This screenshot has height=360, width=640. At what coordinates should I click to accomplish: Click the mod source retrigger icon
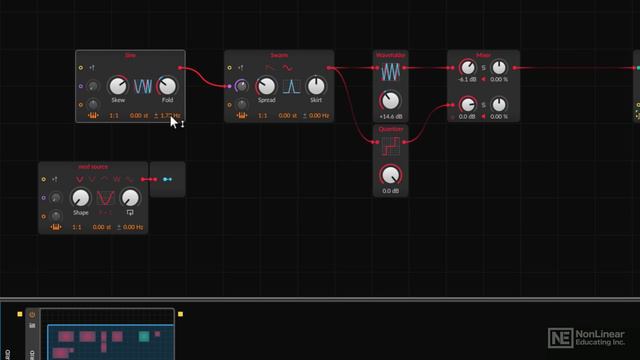pos(55,179)
